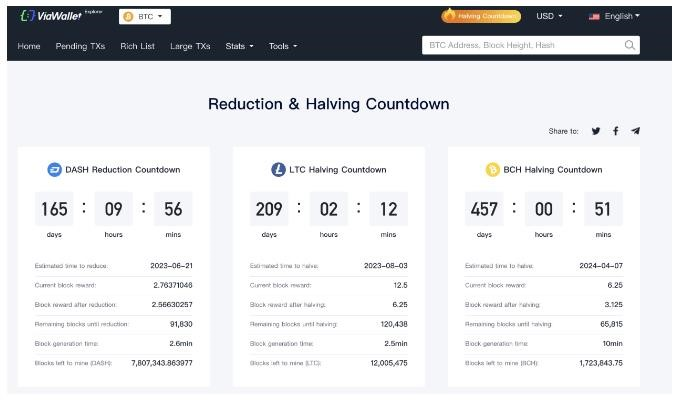
Task: Open the Large TXs page
Action: tap(190, 46)
